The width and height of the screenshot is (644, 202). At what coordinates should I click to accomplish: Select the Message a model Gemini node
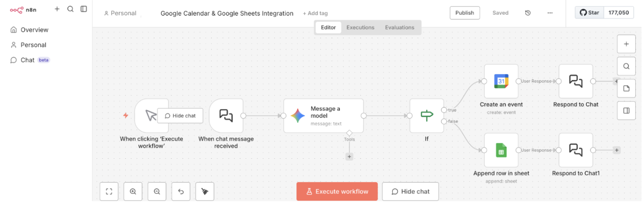[x=323, y=116]
